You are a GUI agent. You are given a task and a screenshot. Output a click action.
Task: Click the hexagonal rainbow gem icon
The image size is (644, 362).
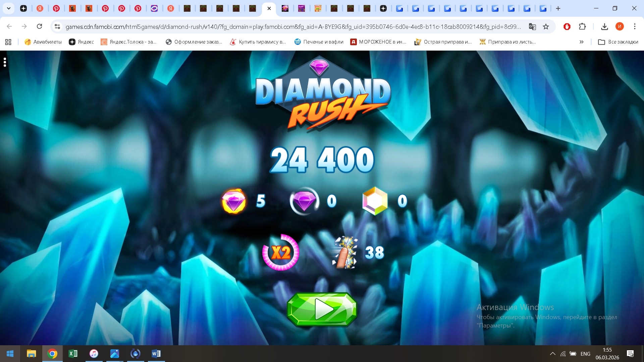point(375,201)
